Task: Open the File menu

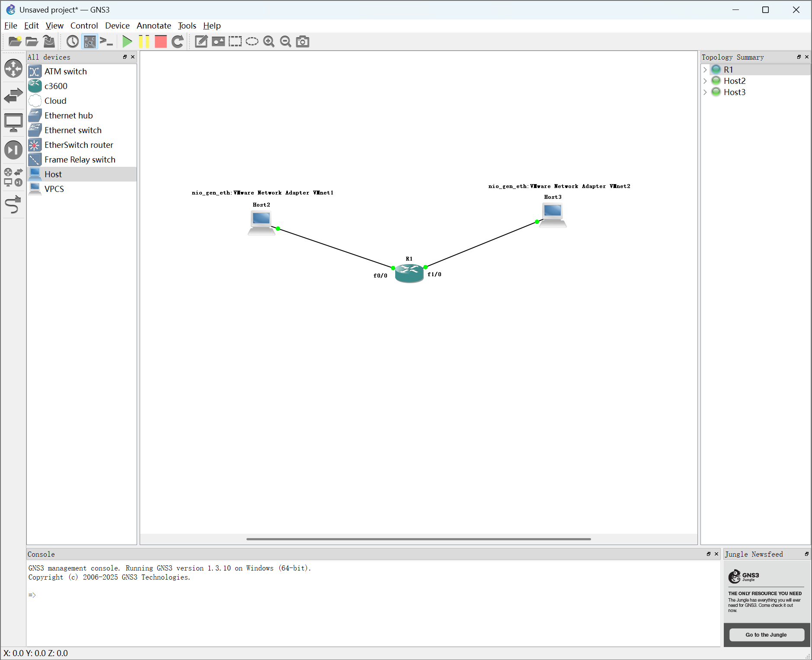Action: pos(11,26)
